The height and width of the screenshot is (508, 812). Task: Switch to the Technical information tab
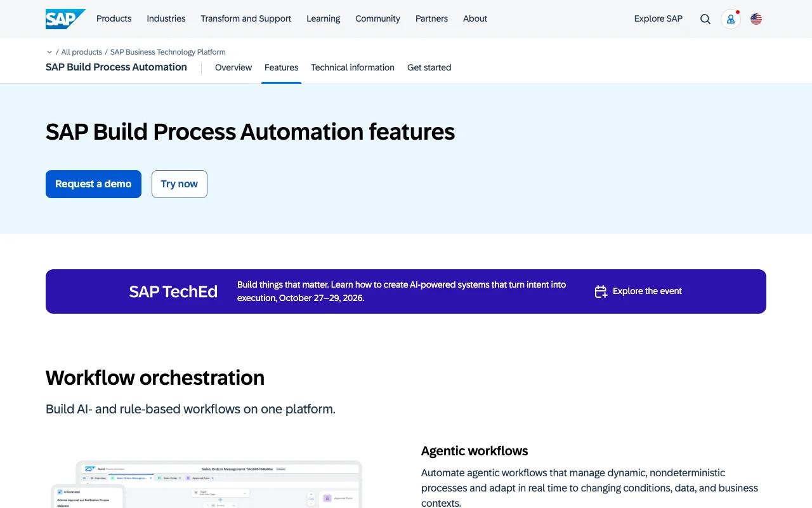point(353,67)
